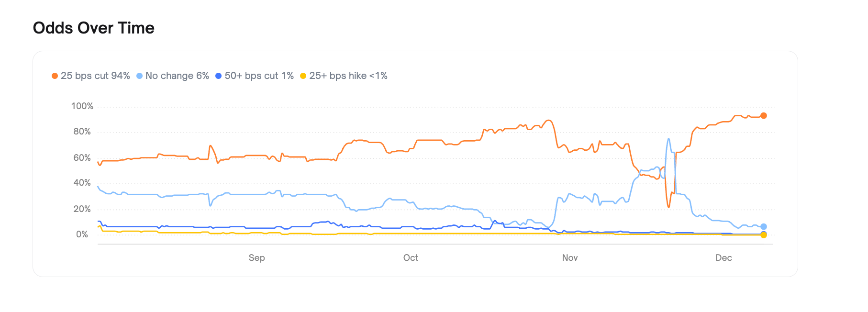Image resolution: width=868 pixels, height=312 pixels.
Task: Click the 80% y-axis label
Action: coord(82,132)
